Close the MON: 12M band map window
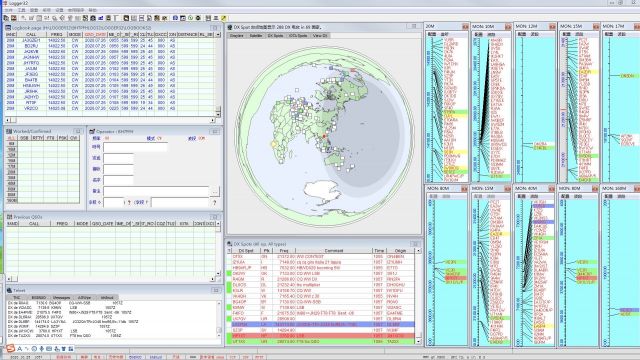 pyautogui.click(x=552, y=27)
